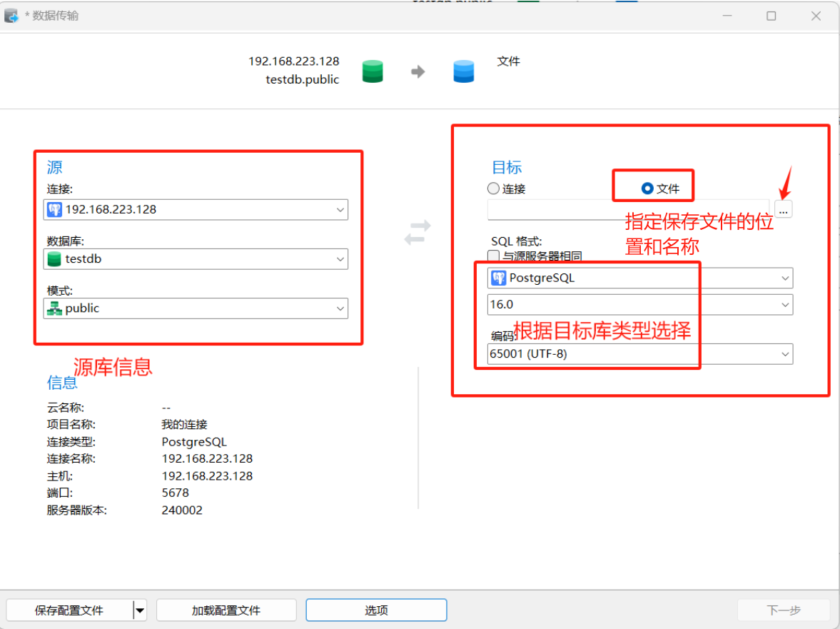The width and height of the screenshot is (840, 629).
Task: Select the 文件 radio button under 目标
Action: (x=647, y=188)
